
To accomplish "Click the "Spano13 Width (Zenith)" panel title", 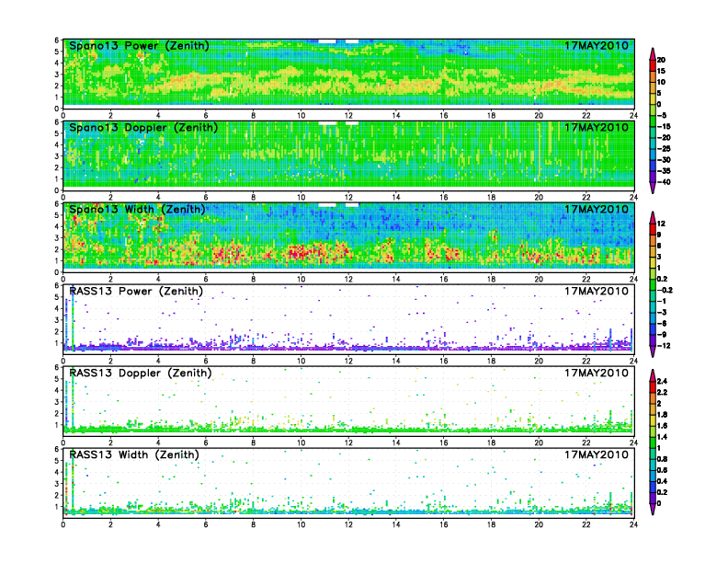I will pyautogui.click(x=137, y=210).
